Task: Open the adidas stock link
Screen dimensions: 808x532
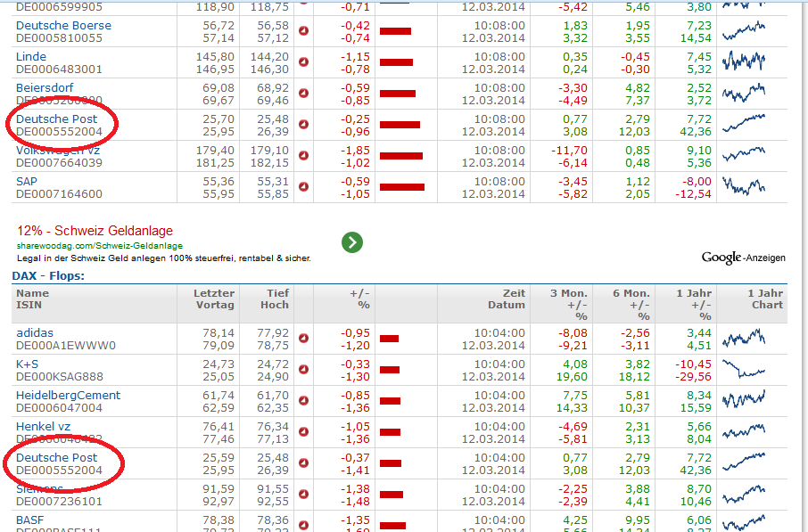Action: click(35, 332)
